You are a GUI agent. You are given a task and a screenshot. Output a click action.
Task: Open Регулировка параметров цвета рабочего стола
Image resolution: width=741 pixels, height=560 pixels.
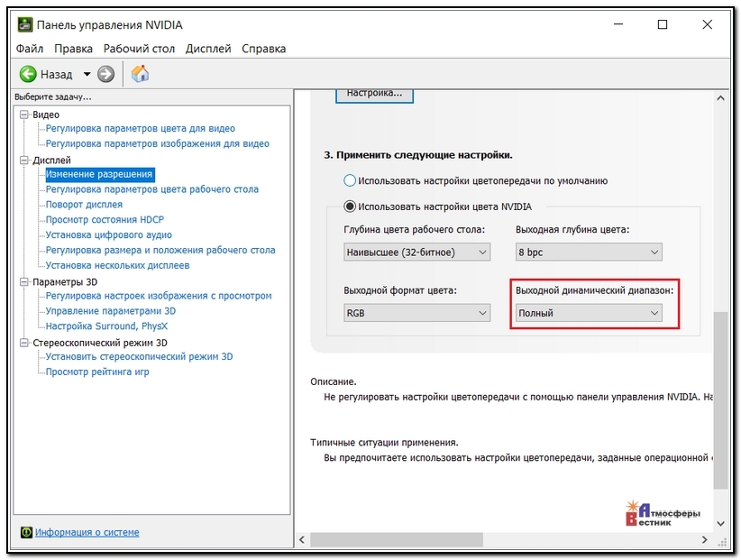pos(152,189)
